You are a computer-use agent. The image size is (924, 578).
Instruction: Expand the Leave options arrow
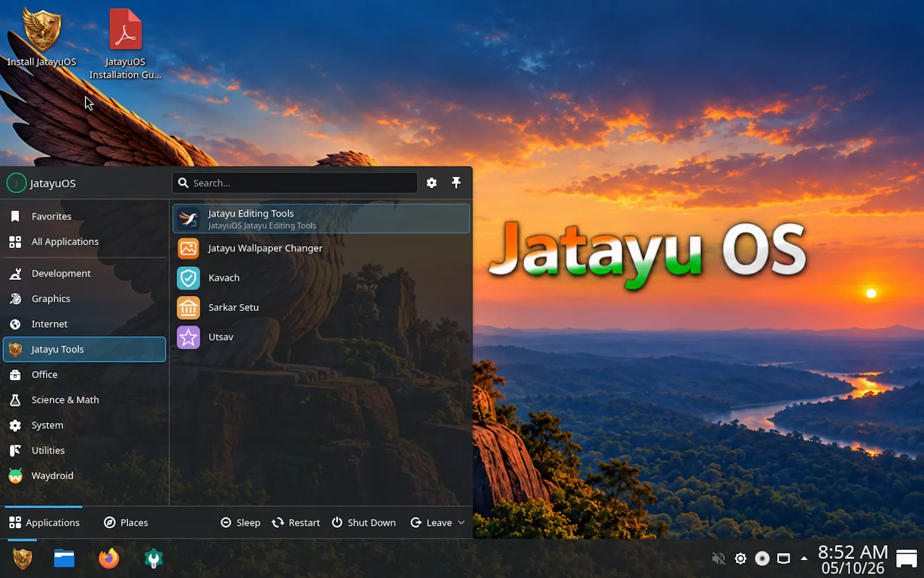[461, 523]
